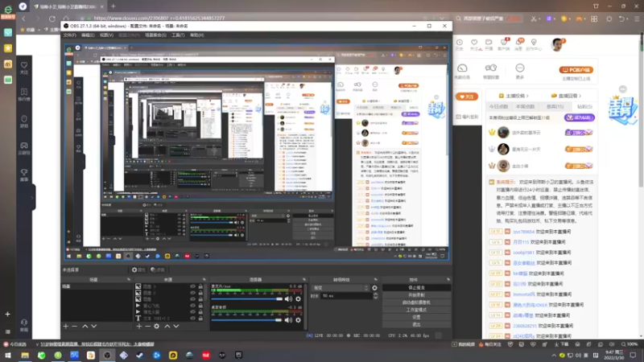
Task: Add a new source with the plus icon
Action: click(x=138, y=327)
